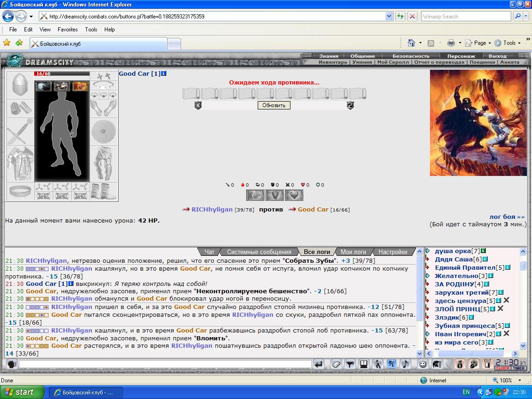The image size is (532, 399).
Task: Expand the toolbar overflow chevron
Action: pyautogui.click(x=528, y=39)
